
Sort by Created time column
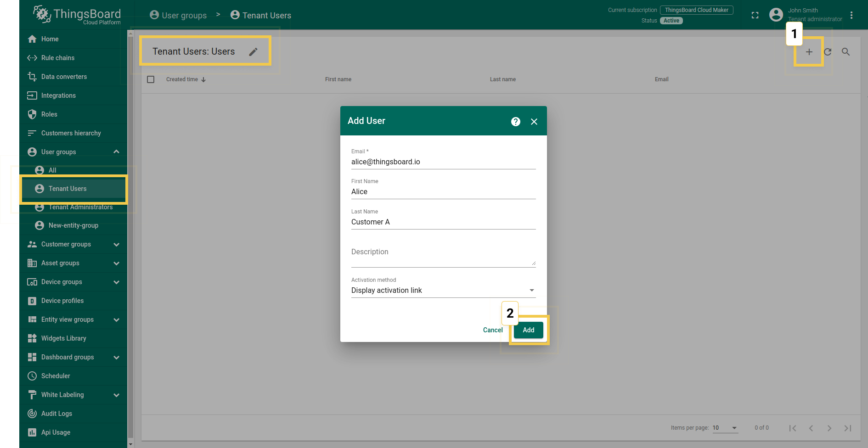[x=186, y=79]
